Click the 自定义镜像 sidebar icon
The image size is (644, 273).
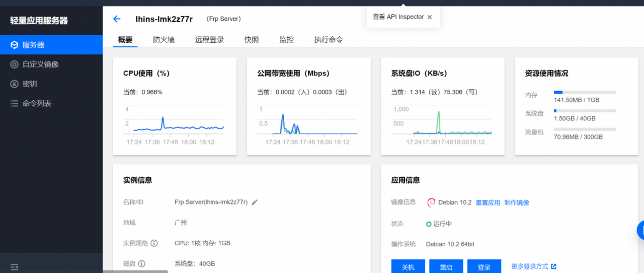tap(15, 64)
